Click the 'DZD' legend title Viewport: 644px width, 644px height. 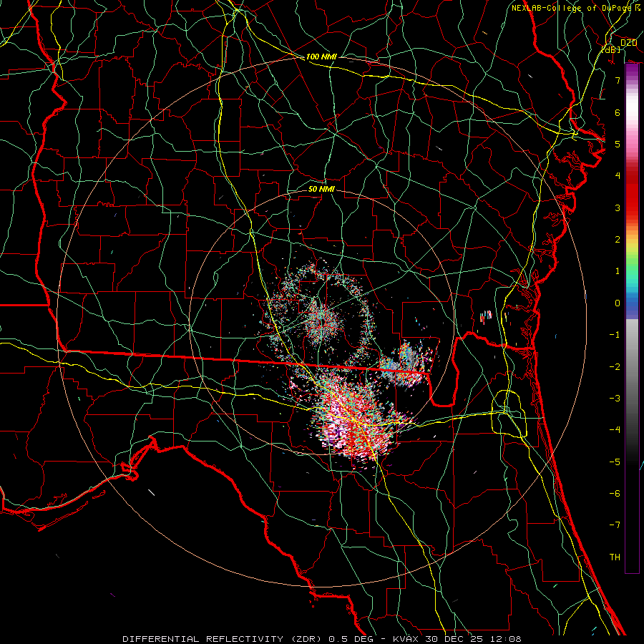[628, 43]
